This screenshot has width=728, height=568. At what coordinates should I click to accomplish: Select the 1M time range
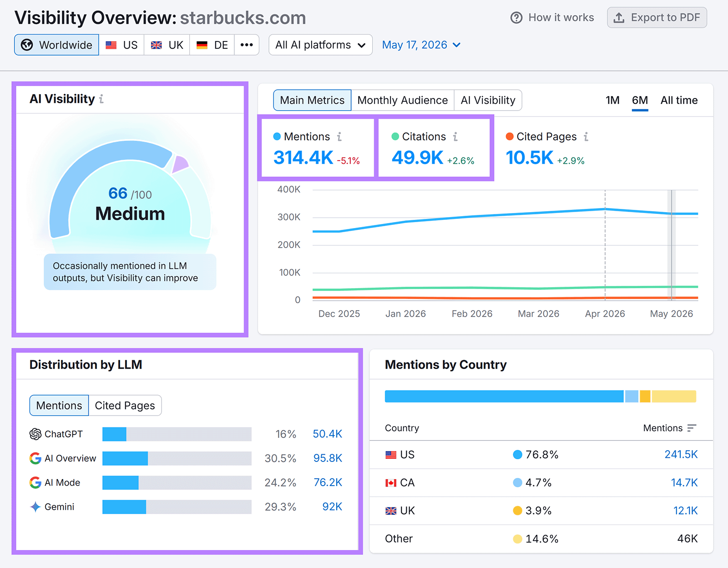[612, 100]
